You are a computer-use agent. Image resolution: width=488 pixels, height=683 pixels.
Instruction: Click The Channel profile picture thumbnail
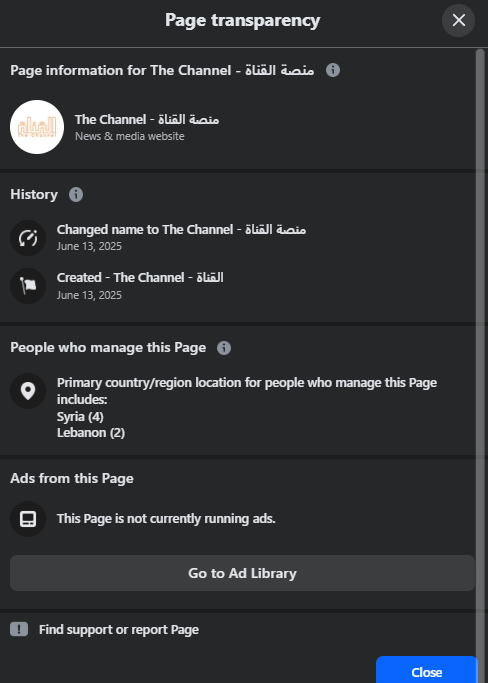[37, 127]
